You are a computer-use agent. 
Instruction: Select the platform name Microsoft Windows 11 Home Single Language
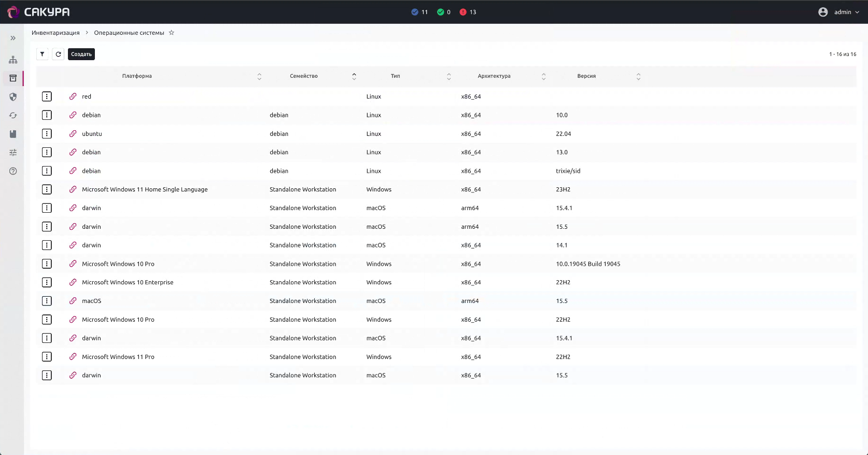[x=145, y=189]
